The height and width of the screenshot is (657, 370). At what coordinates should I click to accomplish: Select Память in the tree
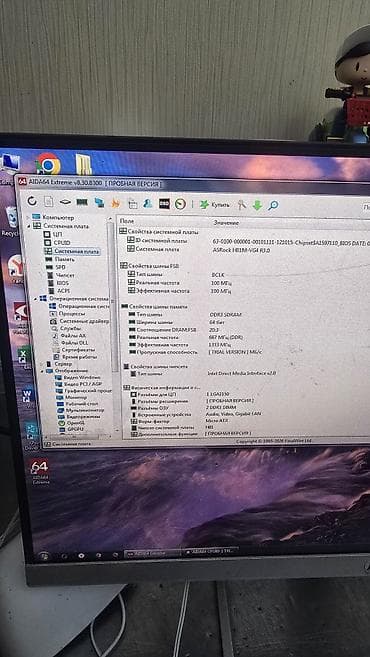60,259
